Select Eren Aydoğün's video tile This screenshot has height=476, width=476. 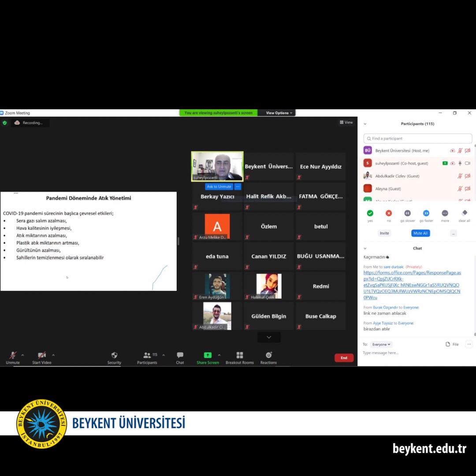pyautogui.click(x=217, y=286)
